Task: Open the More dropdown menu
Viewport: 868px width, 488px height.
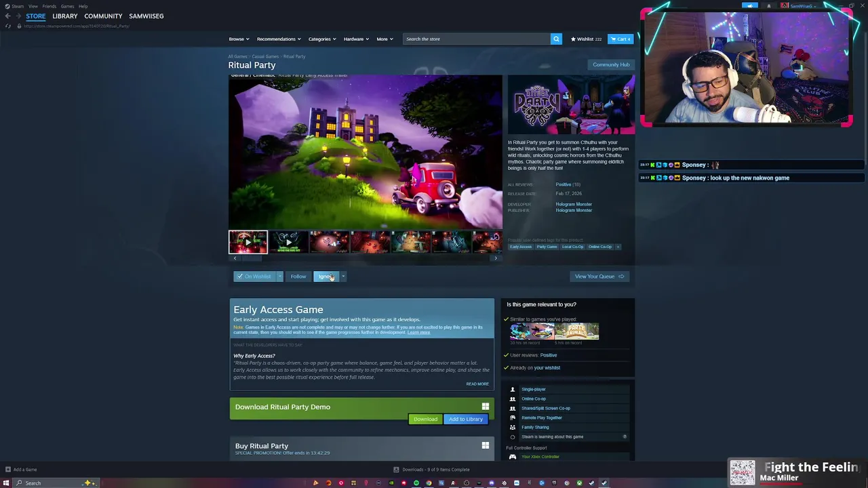Action: (384, 39)
